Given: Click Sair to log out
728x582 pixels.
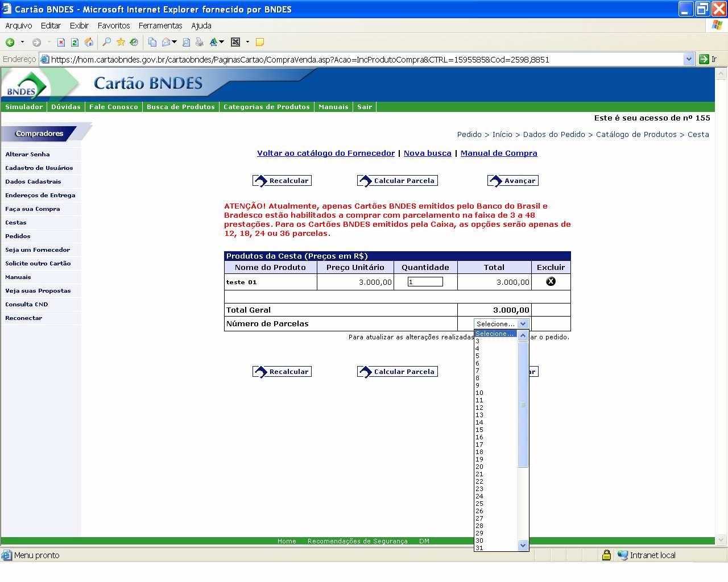Looking at the screenshot, I should pos(365,107).
